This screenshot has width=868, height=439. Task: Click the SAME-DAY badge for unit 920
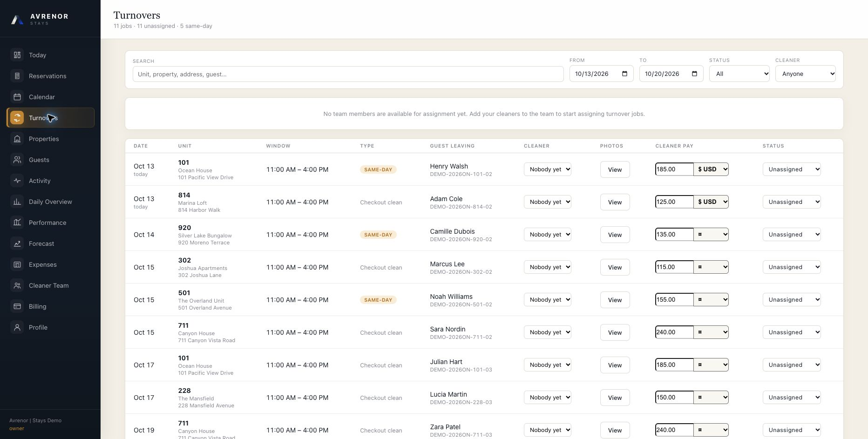pos(378,235)
